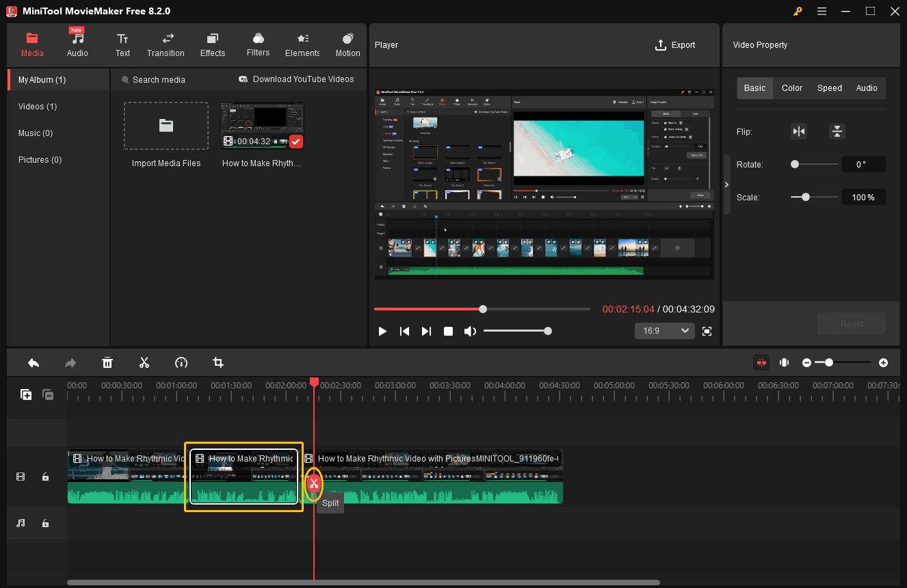Select Pictures (0) category
This screenshot has width=907, height=588.
tap(58, 160)
